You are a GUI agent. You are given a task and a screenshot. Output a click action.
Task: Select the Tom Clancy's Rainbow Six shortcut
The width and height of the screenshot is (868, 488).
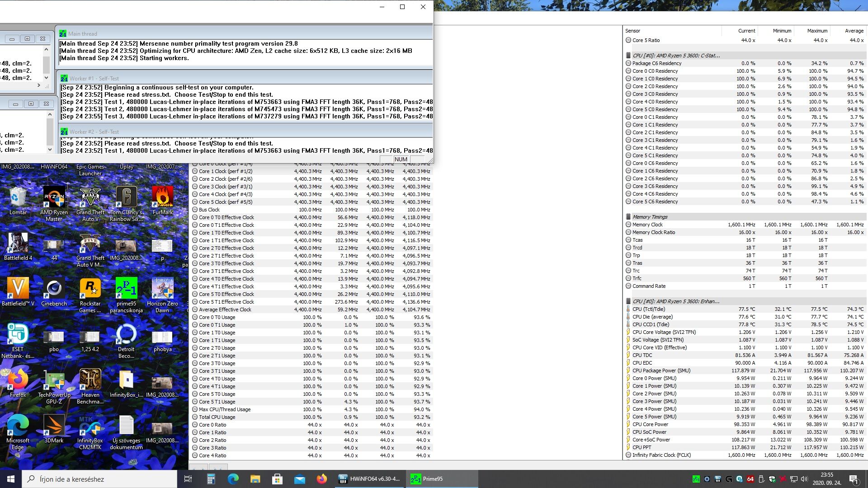127,203
